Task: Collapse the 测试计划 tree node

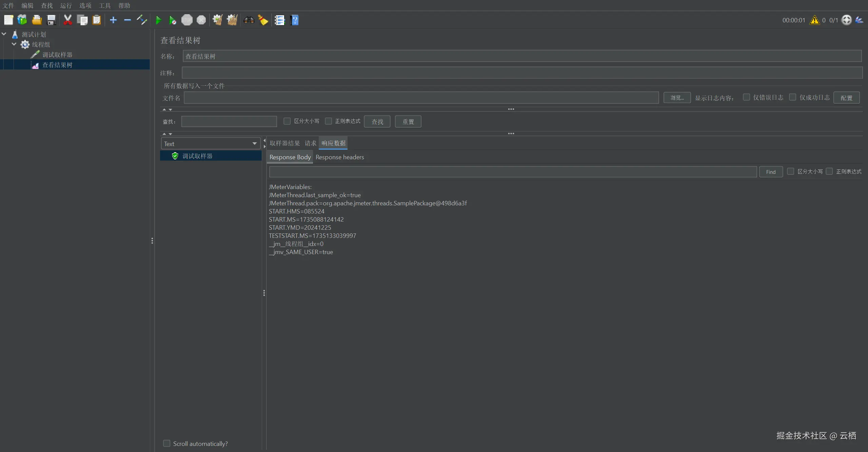Action: coord(4,34)
